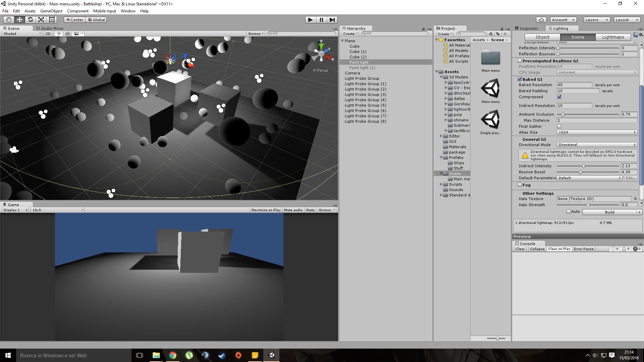Click the console errors counter icon
644x362 pixels.
pos(637,249)
